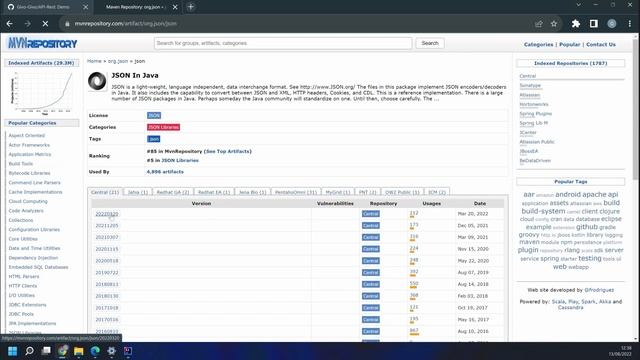Open the Chrome three-dot menu

[630, 24]
